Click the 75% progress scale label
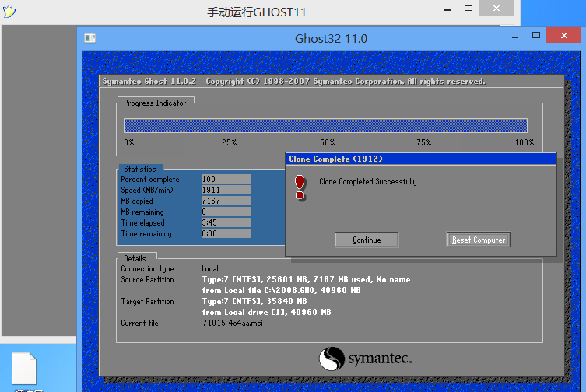The image size is (586, 392). pyautogui.click(x=424, y=142)
